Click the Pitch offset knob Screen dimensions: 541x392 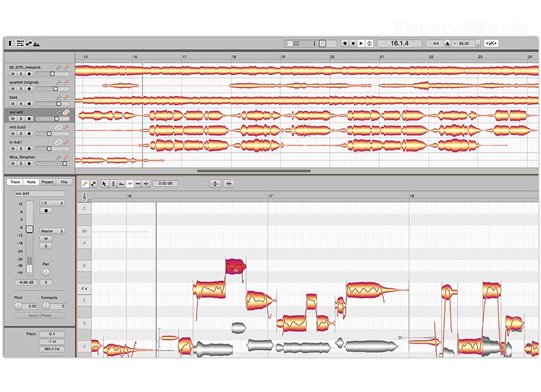point(18,305)
